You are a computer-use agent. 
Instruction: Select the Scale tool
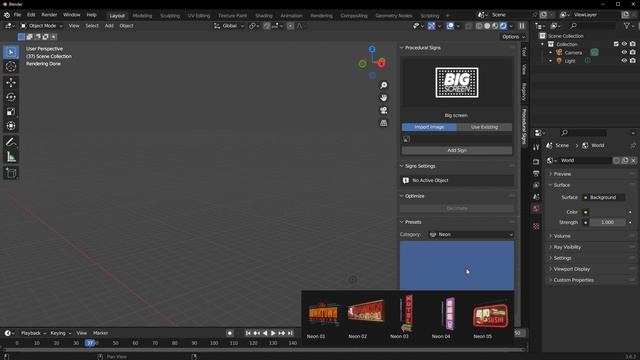11,111
